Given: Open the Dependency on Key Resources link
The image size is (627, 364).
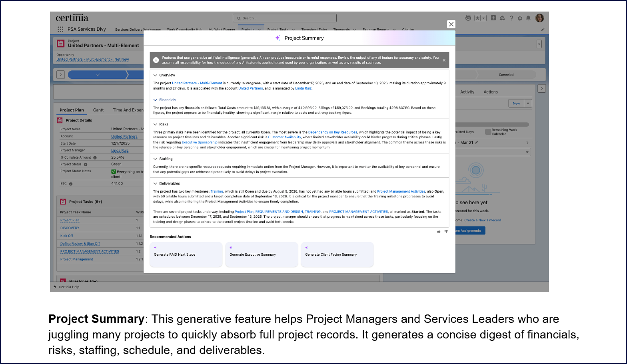Looking at the screenshot, I should pos(333,132).
